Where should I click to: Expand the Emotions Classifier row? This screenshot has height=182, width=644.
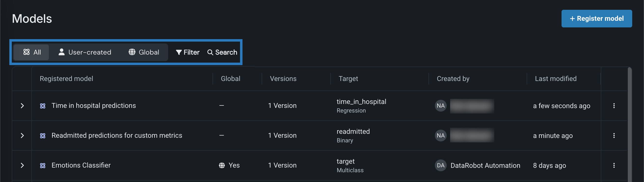click(22, 165)
